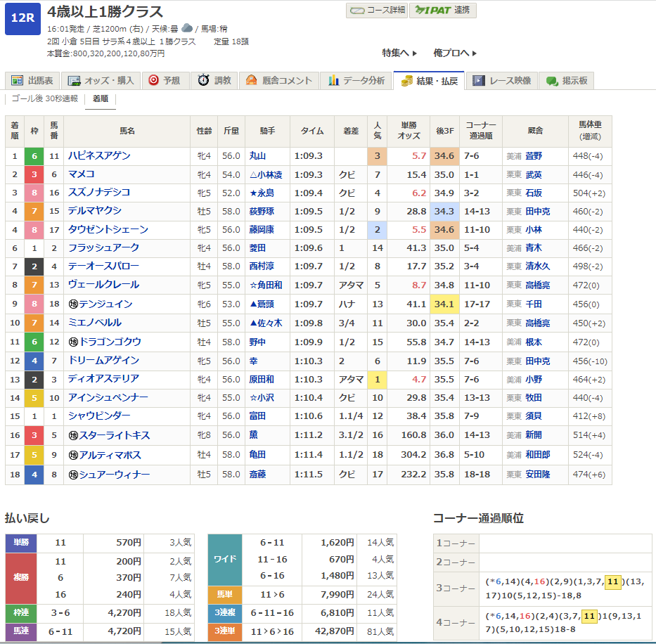Image resolution: width=656 pixels, height=644 pixels.
Task: Open jockey 丸山 profile link
Action: coord(258,155)
